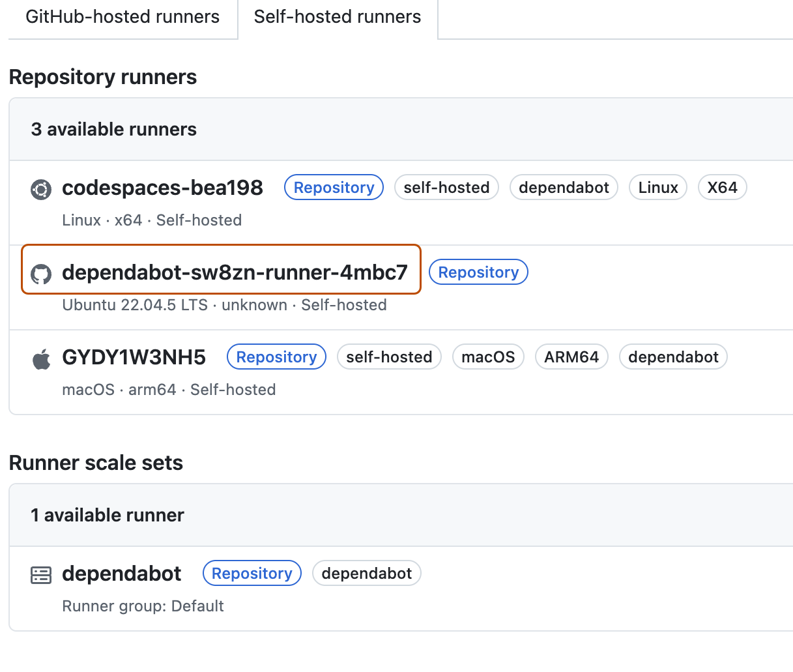Click the Linux label for codespaces-bea198
This screenshot has width=793, height=672.
click(657, 187)
